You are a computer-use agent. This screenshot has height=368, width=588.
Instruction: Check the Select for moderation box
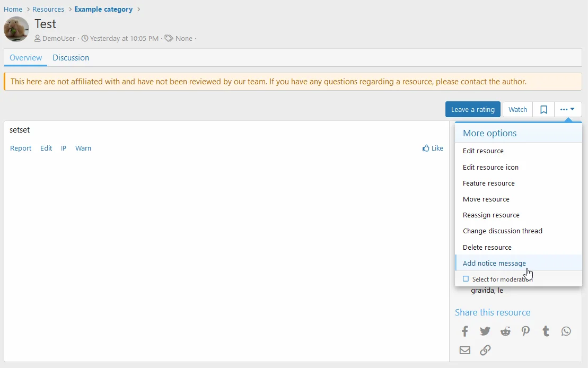click(x=466, y=279)
